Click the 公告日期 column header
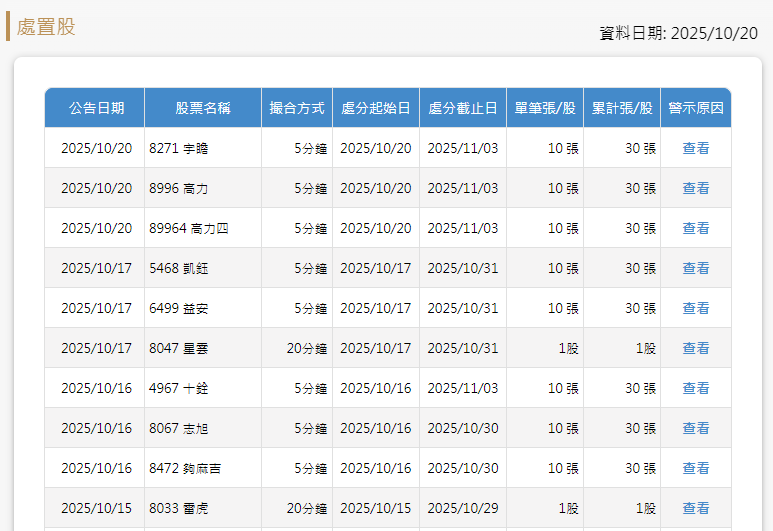Viewport: 773px width, 531px height. [96, 108]
